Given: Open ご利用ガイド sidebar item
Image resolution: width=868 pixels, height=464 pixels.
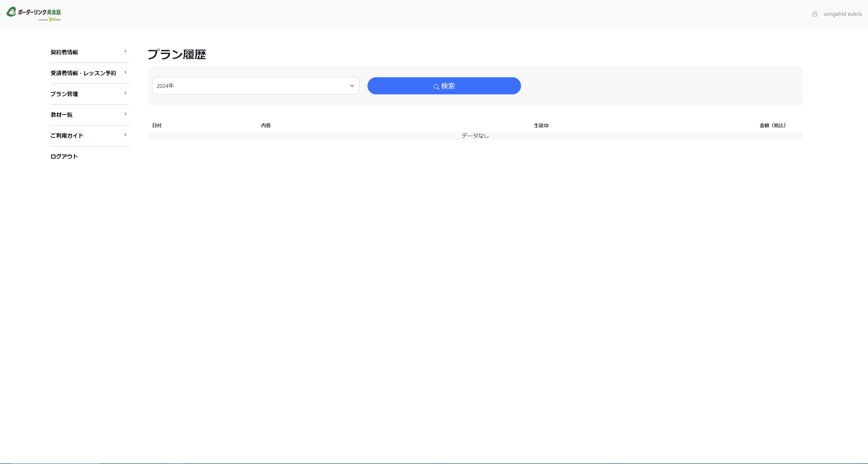Looking at the screenshot, I should (67, 136).
